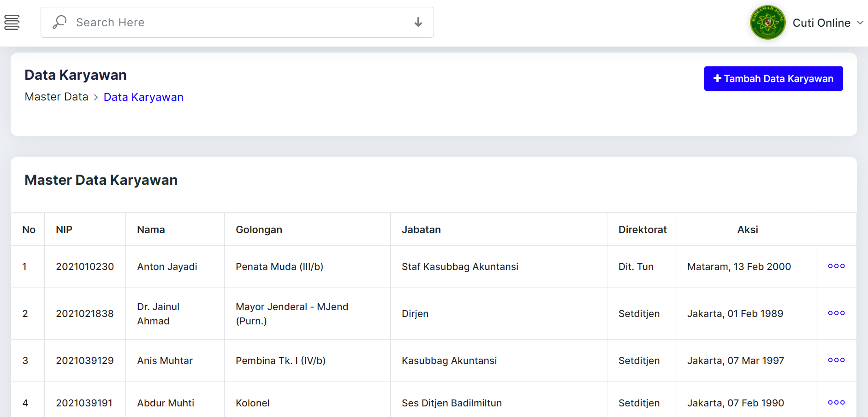Click the Tambah Data Karyawan button

tap(773, 79)
